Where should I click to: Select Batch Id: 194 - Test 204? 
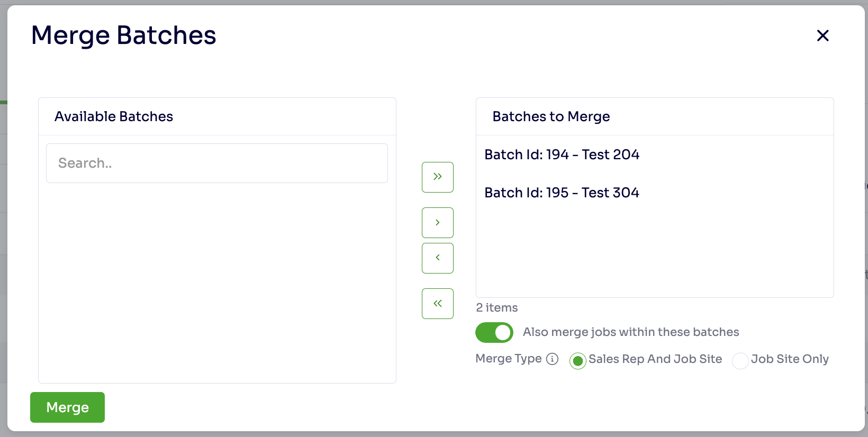[562, 154]
